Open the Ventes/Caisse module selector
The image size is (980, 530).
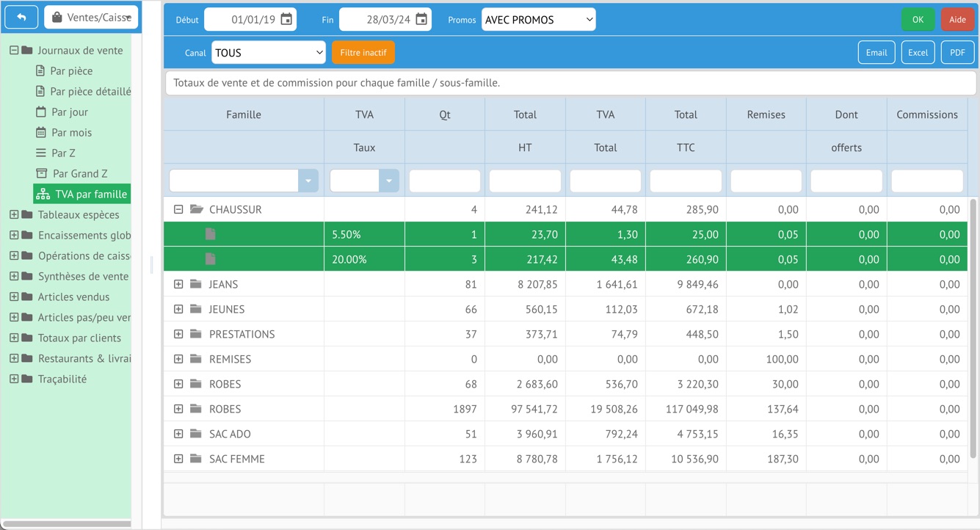(91, 17)
